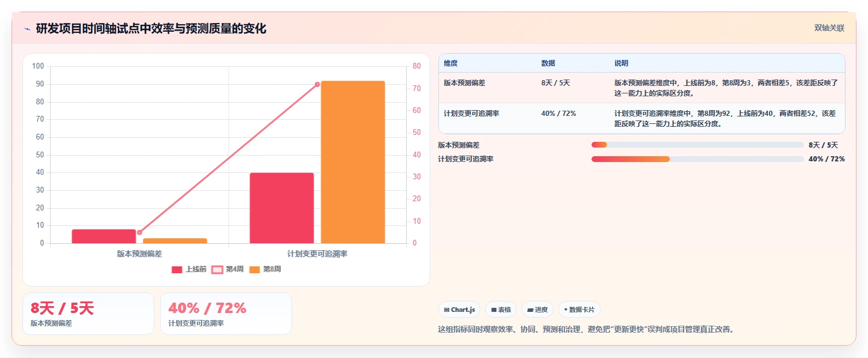868x358 pixels.
Task: Toggle the 第4周 legend entry
Action: (228, 269)
